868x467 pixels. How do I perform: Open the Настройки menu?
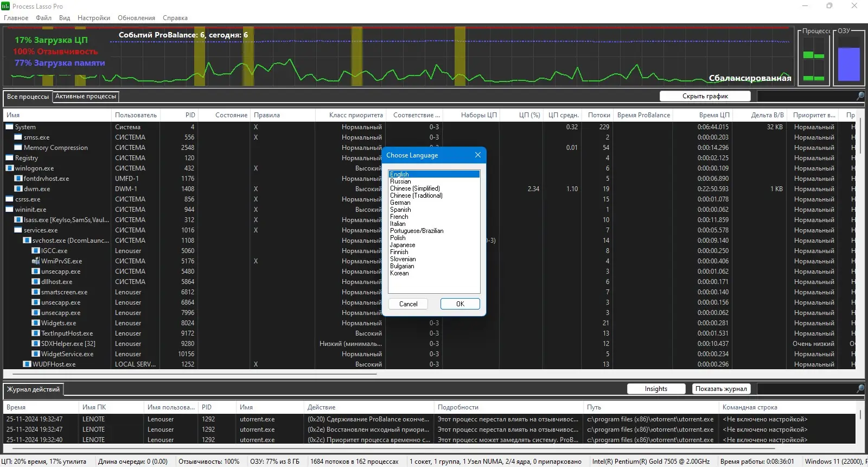[94, 18]
